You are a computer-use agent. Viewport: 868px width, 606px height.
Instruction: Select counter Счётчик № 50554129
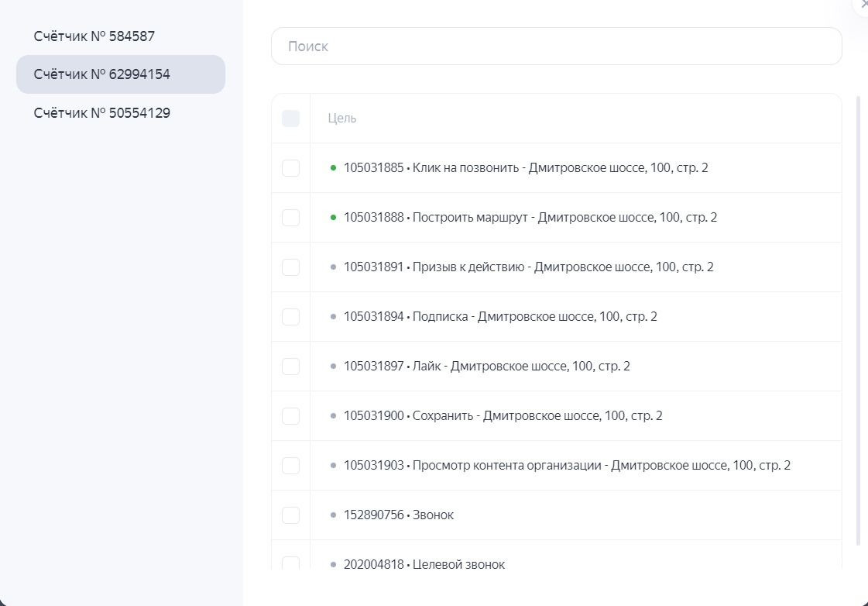coord(121,113)
